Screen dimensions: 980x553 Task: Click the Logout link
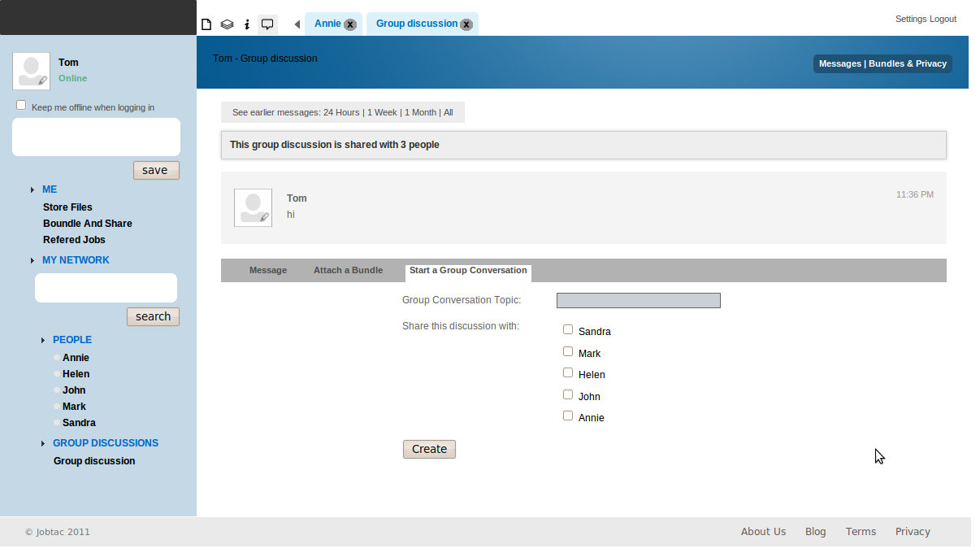point(943,19)
